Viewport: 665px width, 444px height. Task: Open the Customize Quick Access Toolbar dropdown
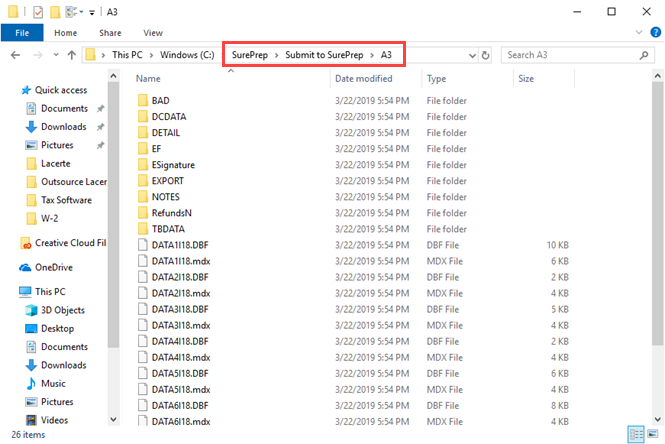pos(92,13)
